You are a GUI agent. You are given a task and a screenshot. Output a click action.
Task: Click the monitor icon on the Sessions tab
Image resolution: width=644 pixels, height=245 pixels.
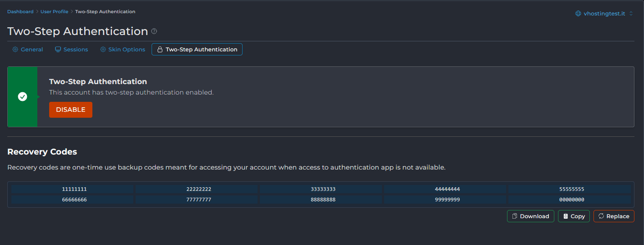click(58, 50)
